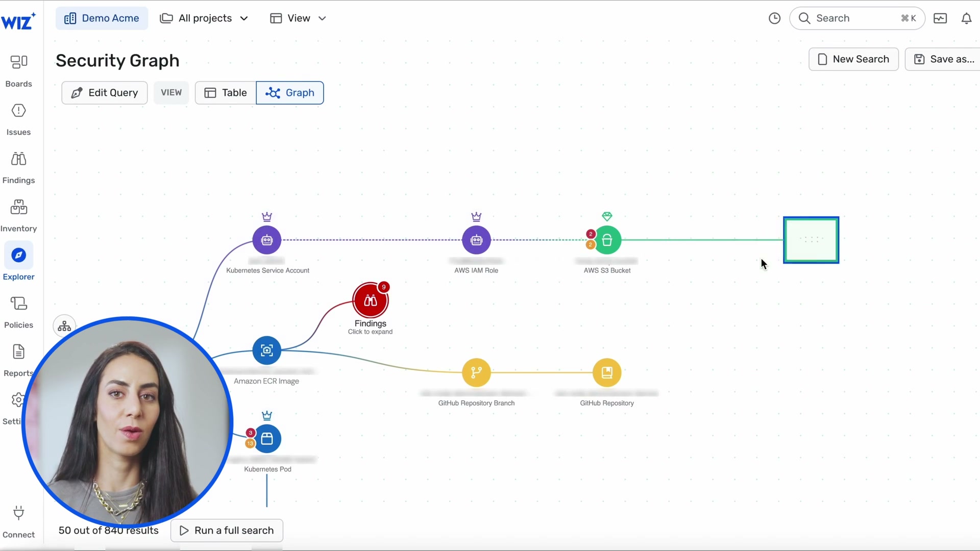The height and width of the screenshot is (551, 980).
Task: Open the notifications bell
Action: [966, 18]
